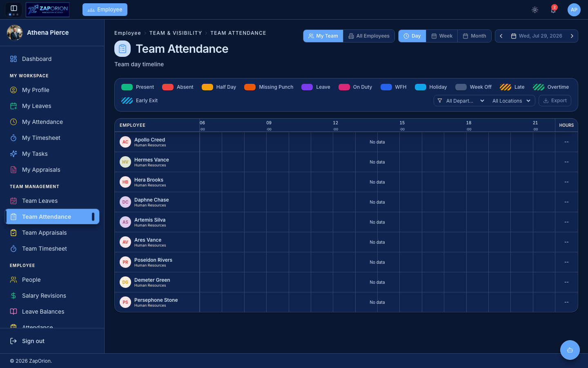Open My Tasks page
The height and width of the screenshot is (368, 588).
pos(52,154)
